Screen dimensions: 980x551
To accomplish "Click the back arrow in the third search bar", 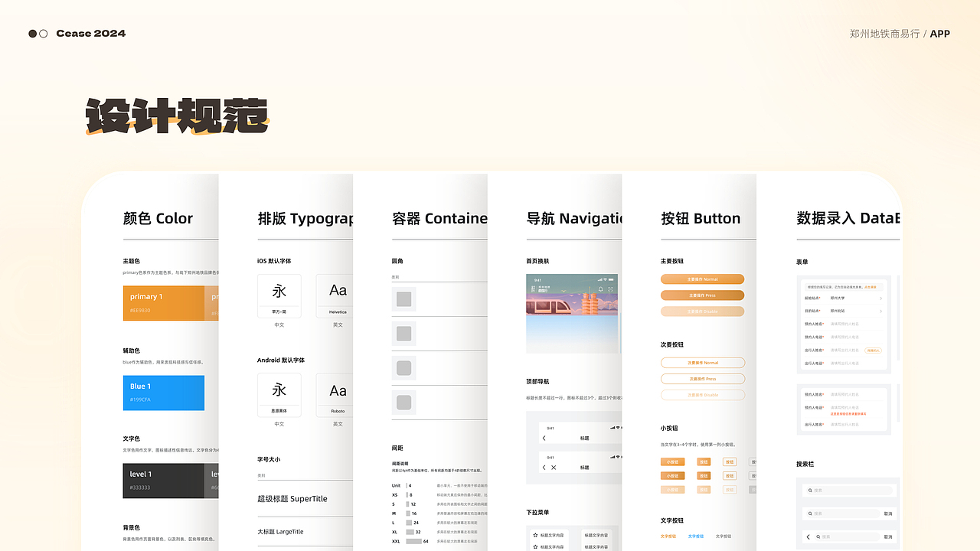I will (808, 537).
